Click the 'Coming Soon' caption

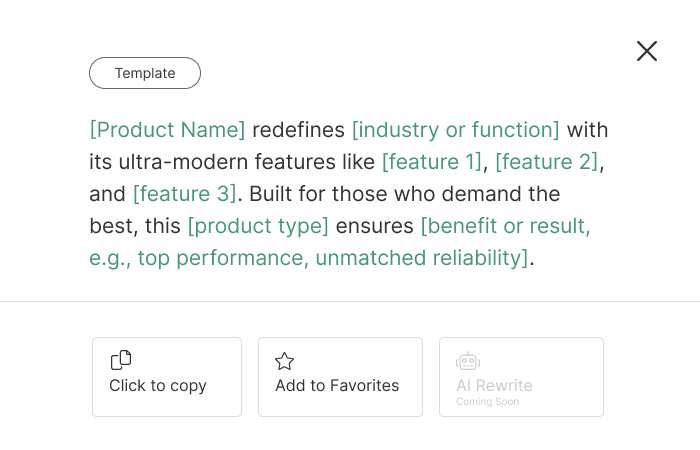(487, 402)
